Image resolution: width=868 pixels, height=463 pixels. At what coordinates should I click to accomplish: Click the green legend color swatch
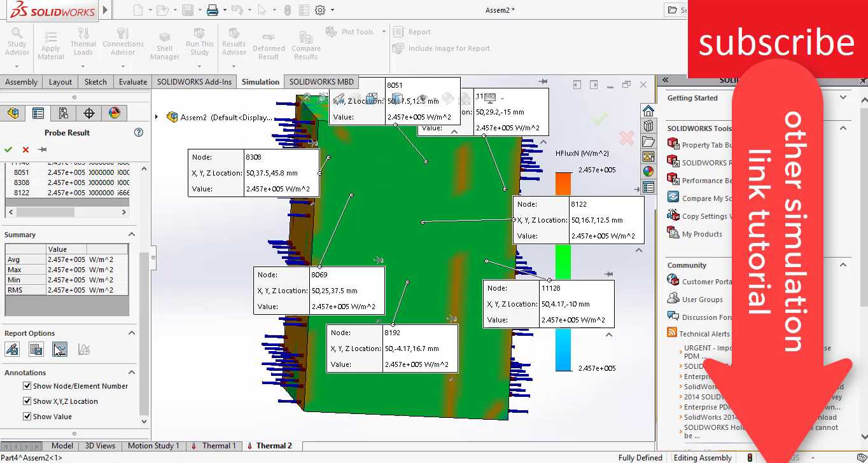pyautogui.click(x=563, y=261)
